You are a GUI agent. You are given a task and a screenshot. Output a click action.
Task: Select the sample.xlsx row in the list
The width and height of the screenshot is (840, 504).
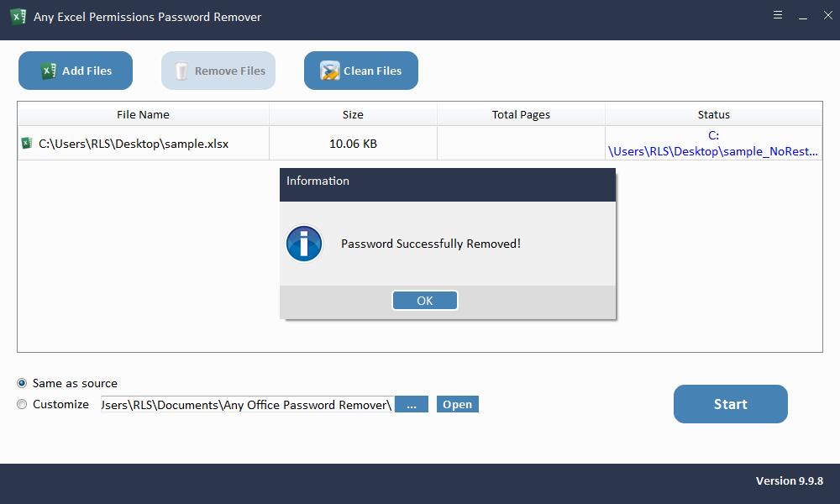pos(143,143)
